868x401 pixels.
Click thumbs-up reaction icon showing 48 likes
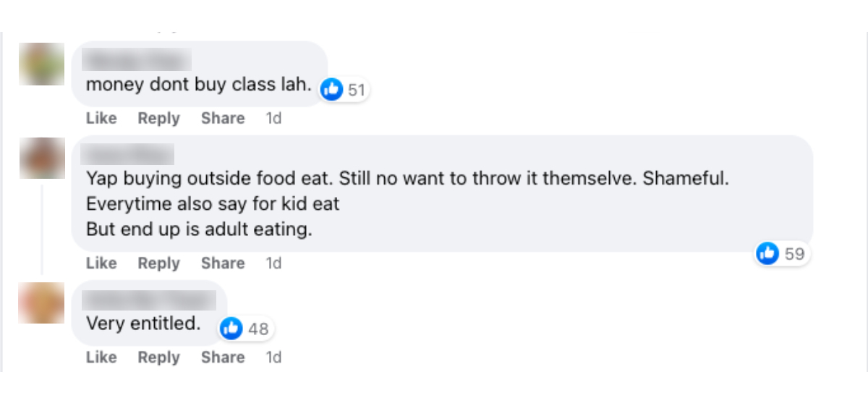(231, 329)
